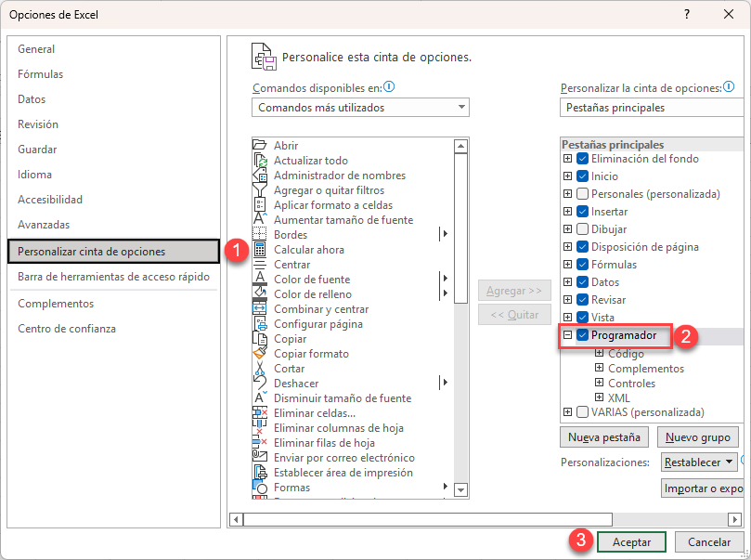
Task: Click the Nueva pestaña button
Action: pyautogui.click(x=604, y=436)
